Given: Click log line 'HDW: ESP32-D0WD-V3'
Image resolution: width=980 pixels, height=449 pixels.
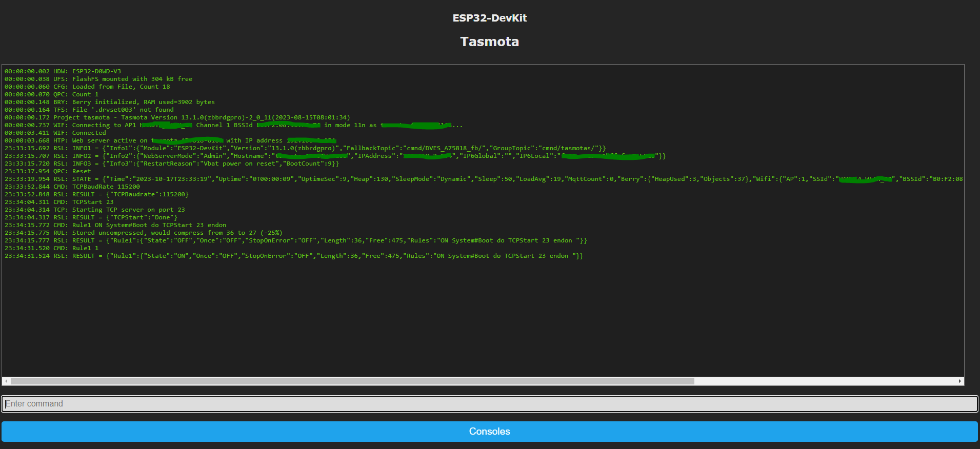Looking at the screenshot, I should 63,71.
